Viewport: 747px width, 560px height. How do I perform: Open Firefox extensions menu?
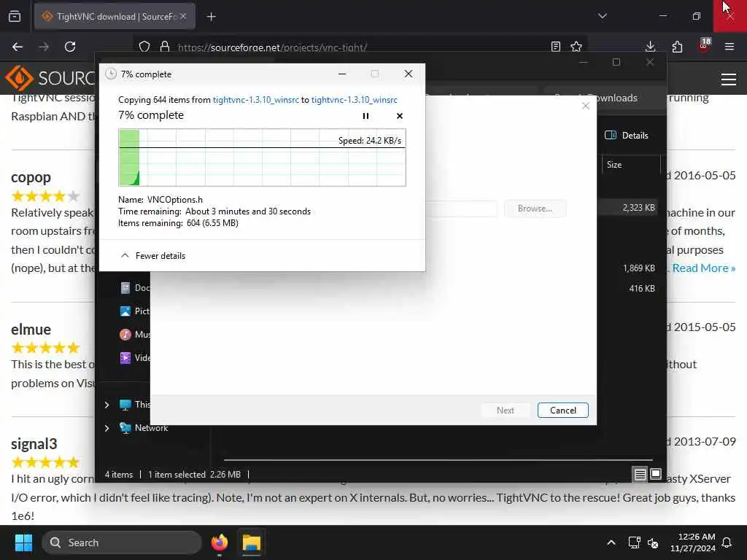click(677, 47)
